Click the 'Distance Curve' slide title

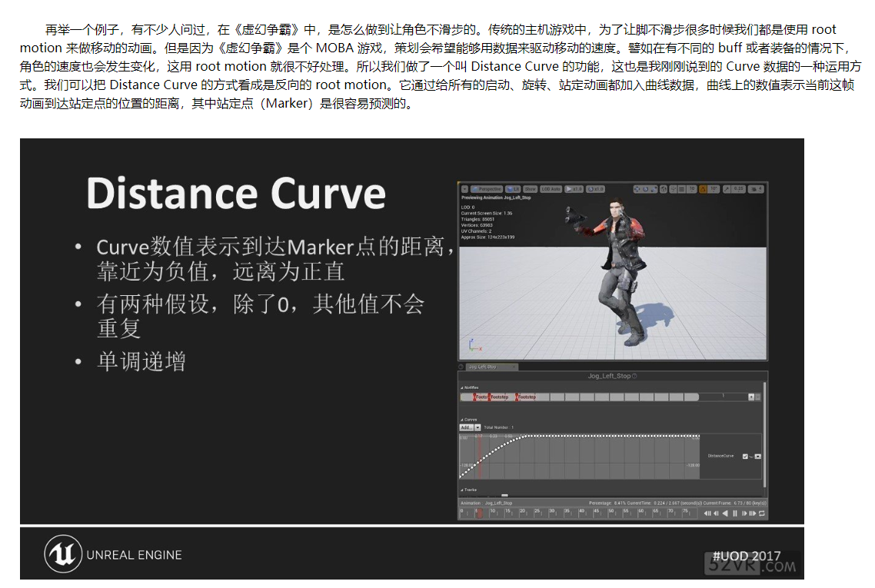coord(236,193)
